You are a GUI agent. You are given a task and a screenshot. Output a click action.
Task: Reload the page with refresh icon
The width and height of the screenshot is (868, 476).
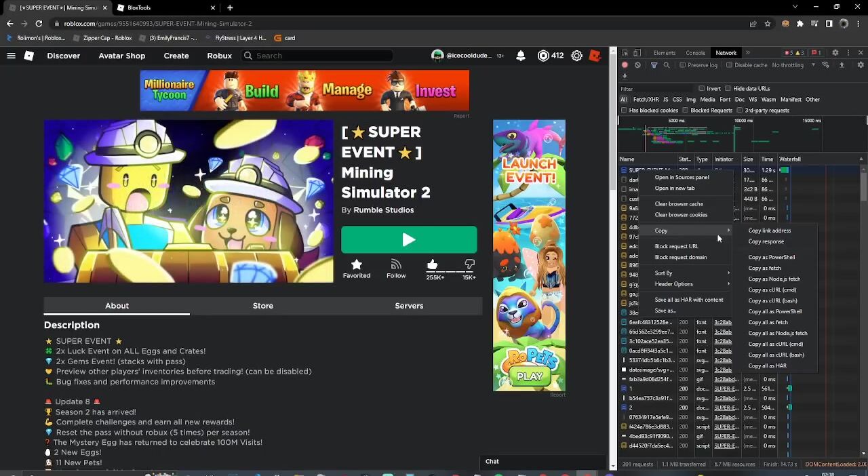(x=39, y=24)
